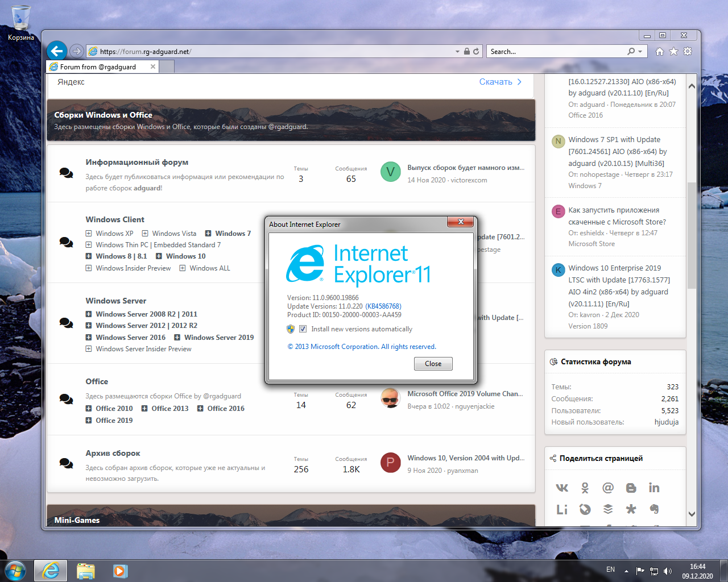Open the Windows Server 2019 subforum link
728x582 pixels.
tap(219, 337)
